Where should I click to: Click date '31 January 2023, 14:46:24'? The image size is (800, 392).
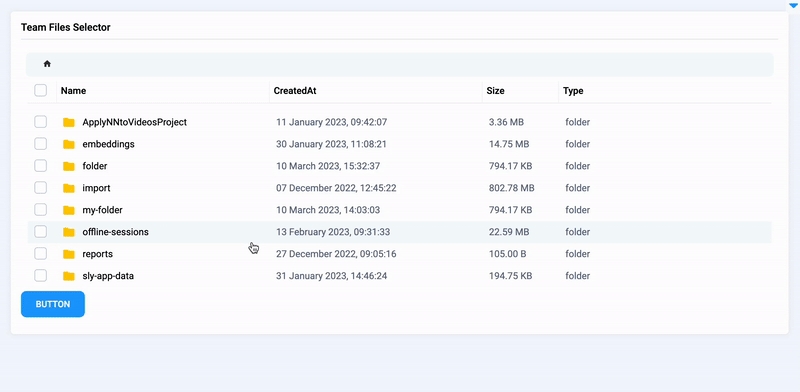tap(332, 276)
